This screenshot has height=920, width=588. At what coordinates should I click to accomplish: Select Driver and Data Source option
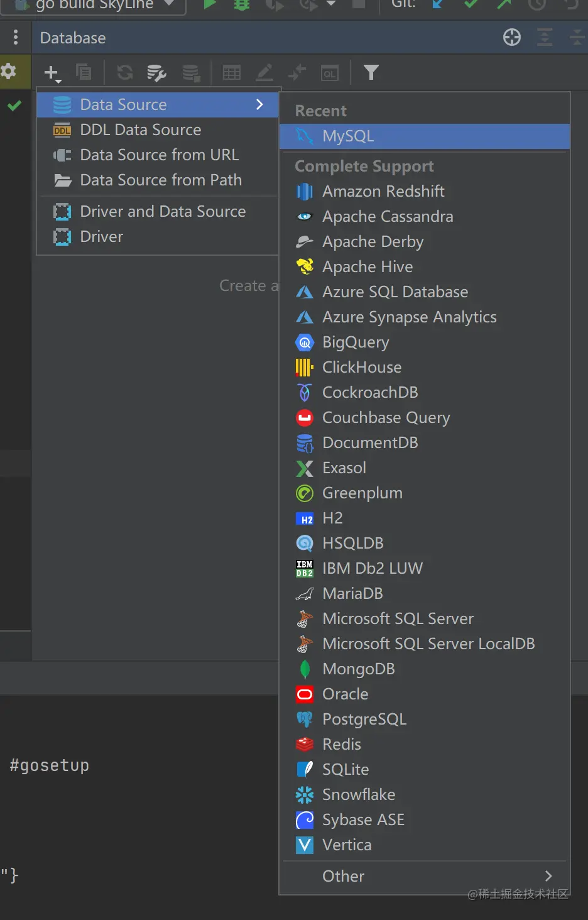point(163,212)
